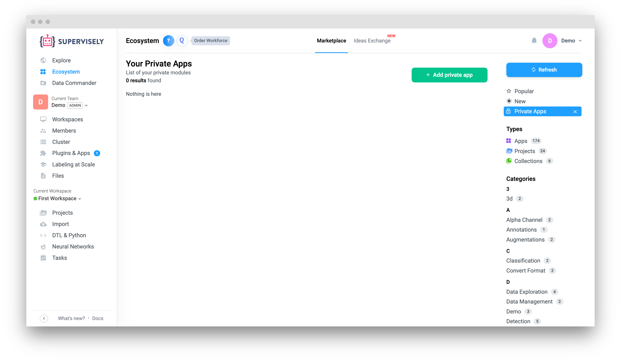Toggle Popular apps filter

click(x=524, y=91)
